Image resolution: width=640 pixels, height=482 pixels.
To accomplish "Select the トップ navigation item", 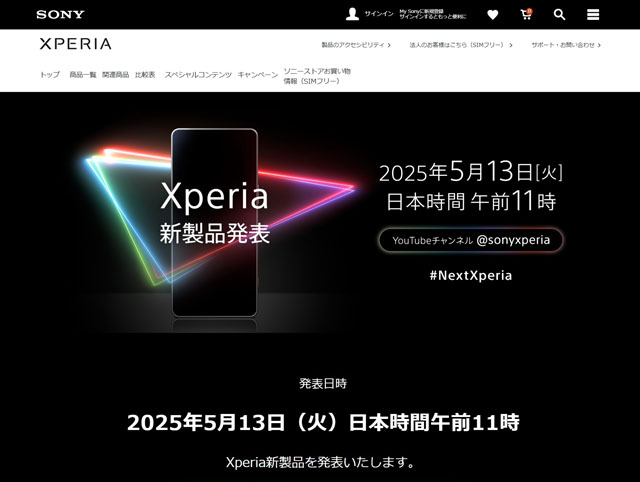I will pos(49,75).
